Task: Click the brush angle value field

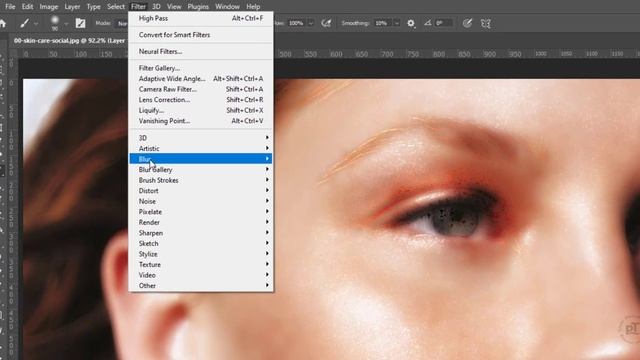Action: point(444,23)
